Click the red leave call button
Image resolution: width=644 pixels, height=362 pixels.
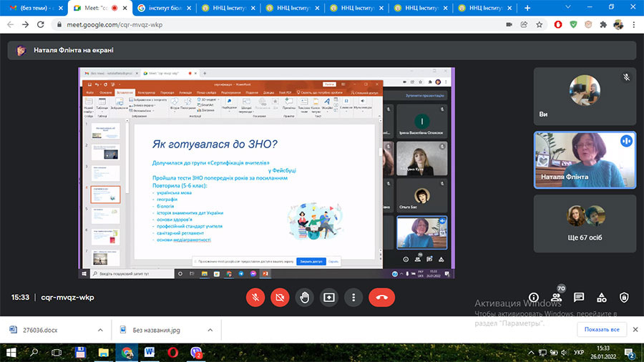(381, 297)
